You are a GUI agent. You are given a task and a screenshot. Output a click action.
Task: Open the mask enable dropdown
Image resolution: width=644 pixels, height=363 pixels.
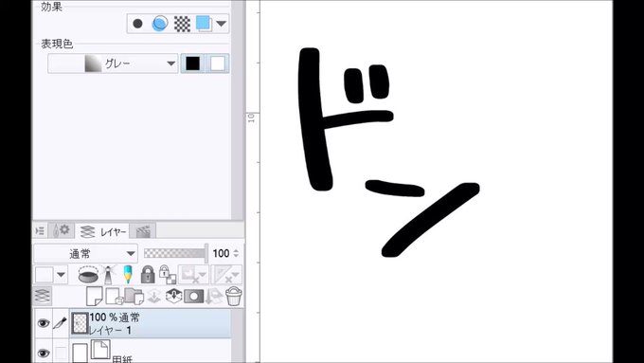click(193, 275)
